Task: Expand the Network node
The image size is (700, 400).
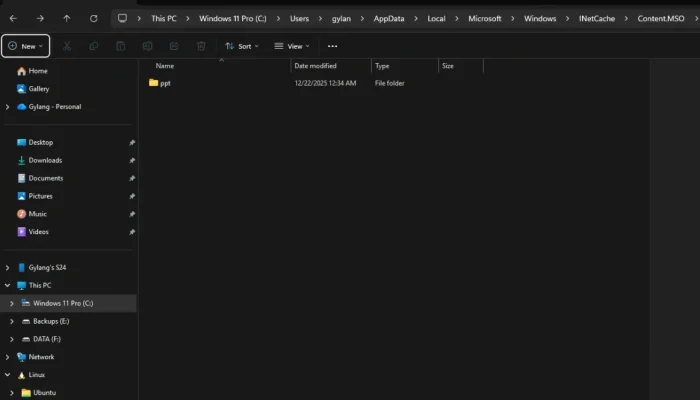Action: [8, 357]
